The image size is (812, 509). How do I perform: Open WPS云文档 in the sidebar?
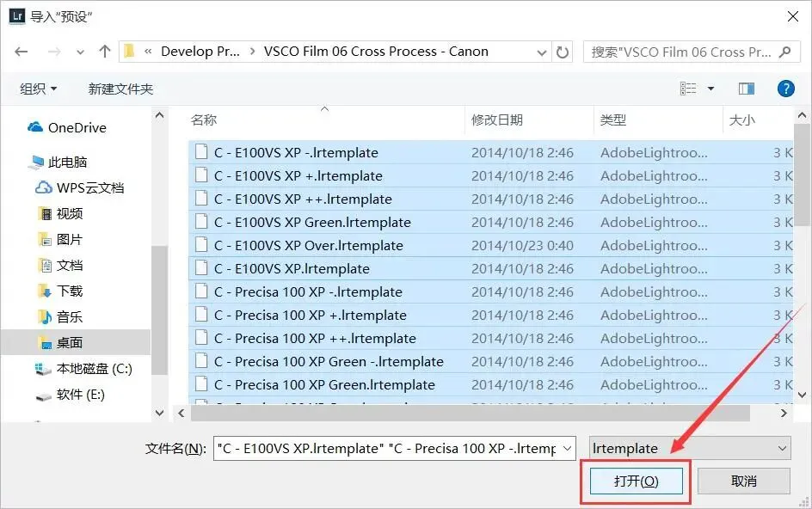click(x=80, y=187)
